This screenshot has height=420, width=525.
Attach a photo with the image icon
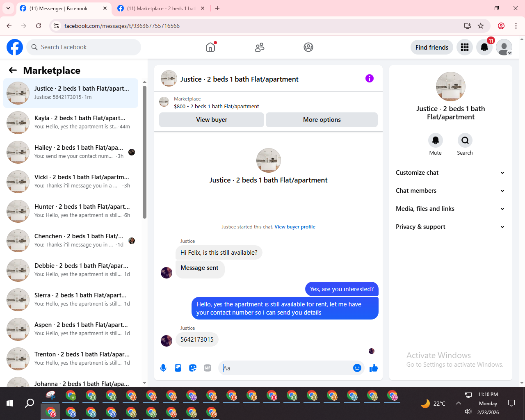(178, 368)
